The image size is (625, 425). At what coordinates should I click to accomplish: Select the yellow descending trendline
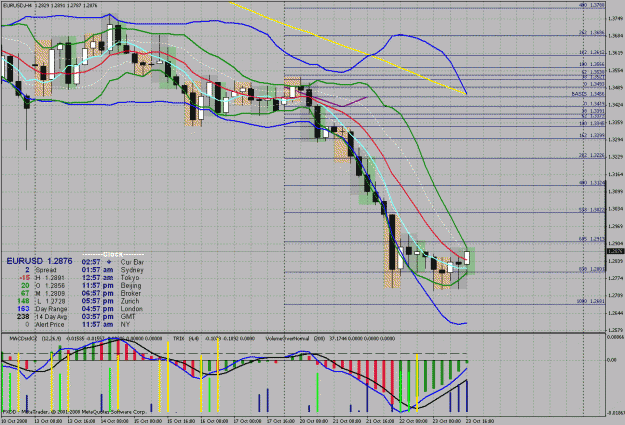pyautogui.click(x=347, y=47)
